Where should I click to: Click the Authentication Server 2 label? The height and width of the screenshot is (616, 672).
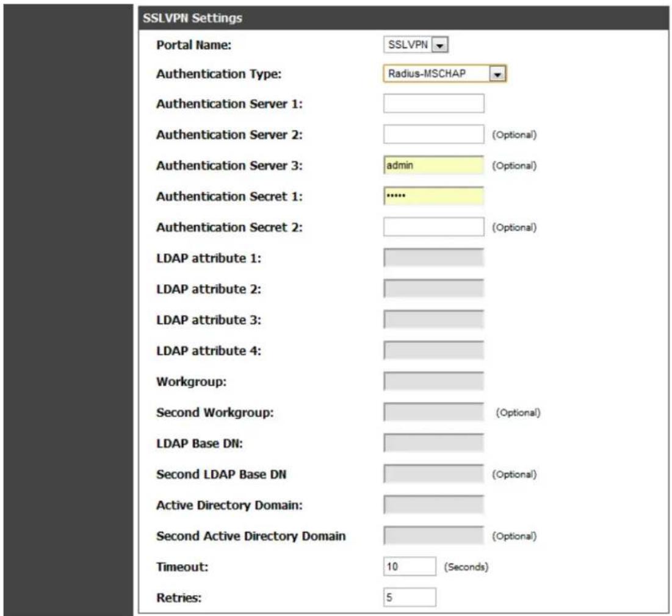pyautogui.click(x=229, y=135)
